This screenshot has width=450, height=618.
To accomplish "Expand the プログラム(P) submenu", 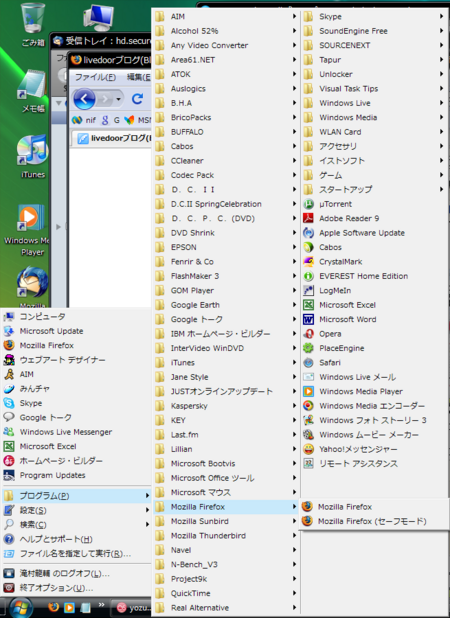I will click(76, 496).
